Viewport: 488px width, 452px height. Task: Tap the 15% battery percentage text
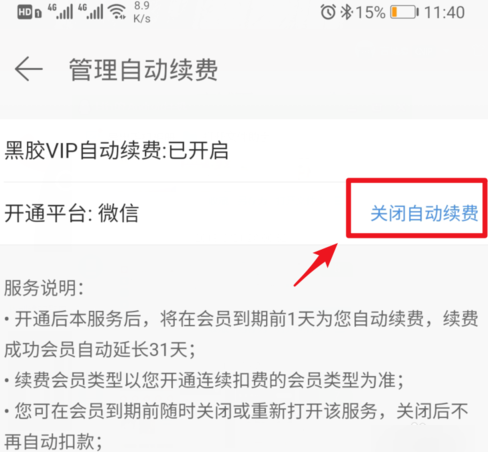pyautogui.click(x=370, y=13)
